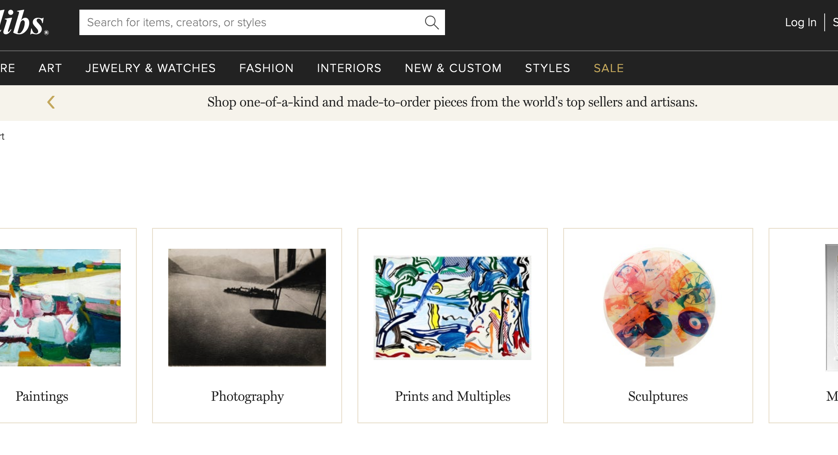Screen dimensions: 838x455
Task: Open the Sale menu
Action: point(608,68)
